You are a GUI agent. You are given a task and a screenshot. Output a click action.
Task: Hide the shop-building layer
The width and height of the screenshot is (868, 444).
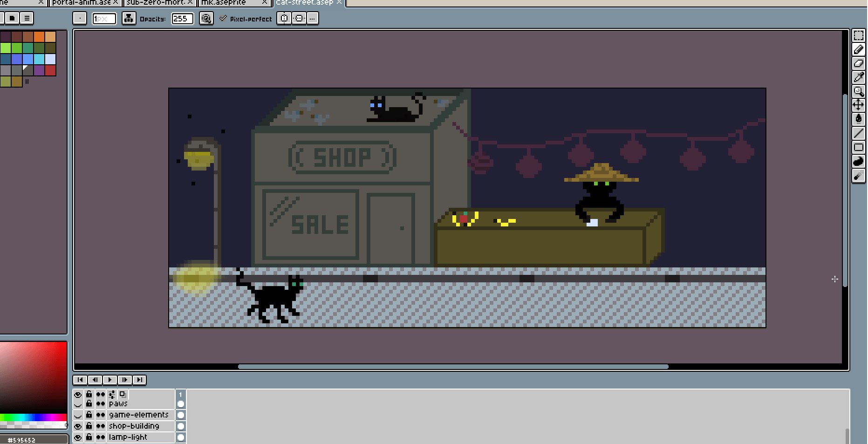pyautogui.click(x=78, y=426)
